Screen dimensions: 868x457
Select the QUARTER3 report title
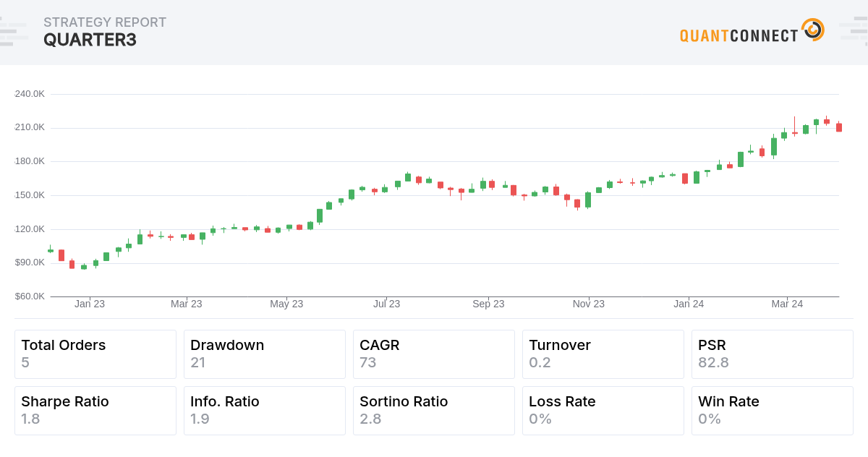pyautogui.click(x=90, y=40)
